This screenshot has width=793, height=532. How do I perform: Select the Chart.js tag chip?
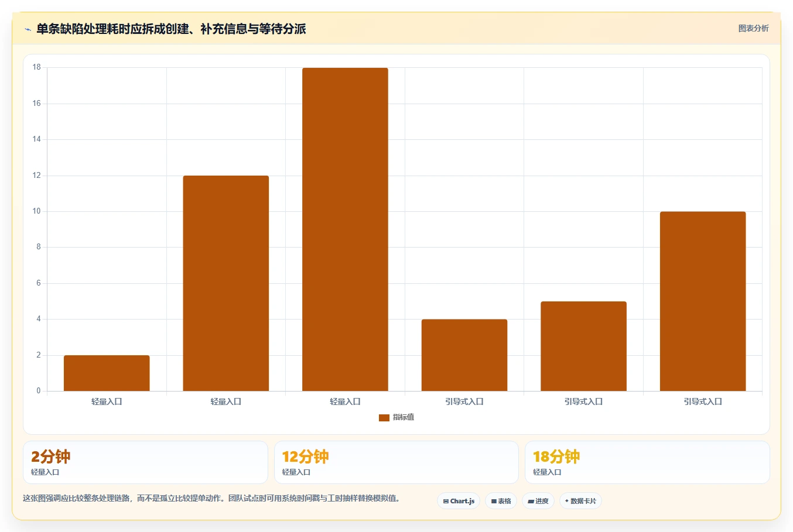(459, 501)
